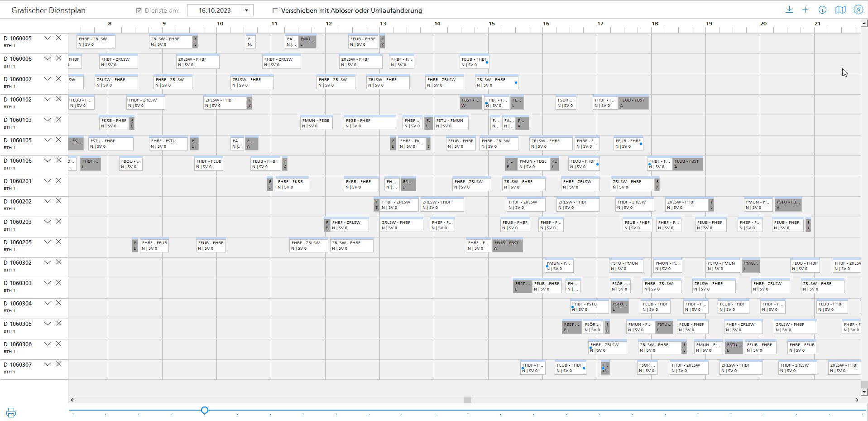Toggle the 'Dienste am' checkbox

pyautogui.click(x=139, y=10)
